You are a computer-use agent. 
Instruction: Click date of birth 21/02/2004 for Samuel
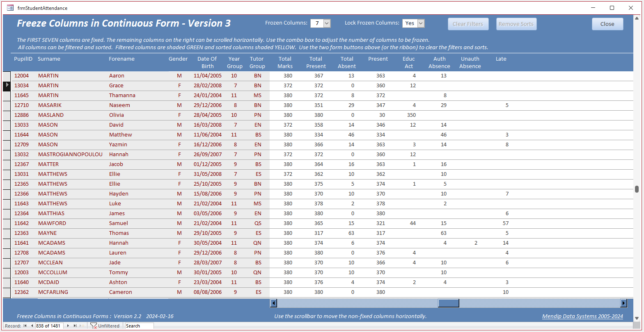tap(208, 223)
